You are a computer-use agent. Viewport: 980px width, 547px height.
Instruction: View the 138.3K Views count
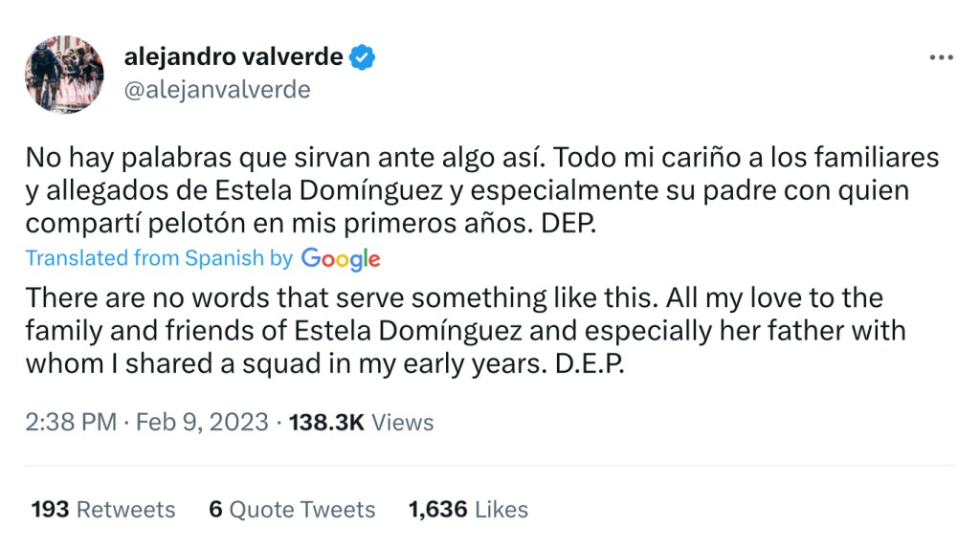(x=360, y=423)
